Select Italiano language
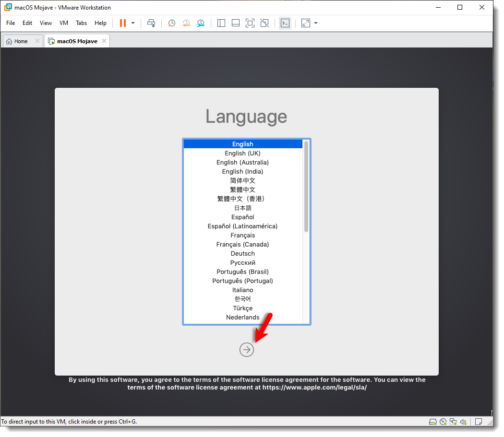Screen dimensions: 504x437 click(x=243, y=291)
